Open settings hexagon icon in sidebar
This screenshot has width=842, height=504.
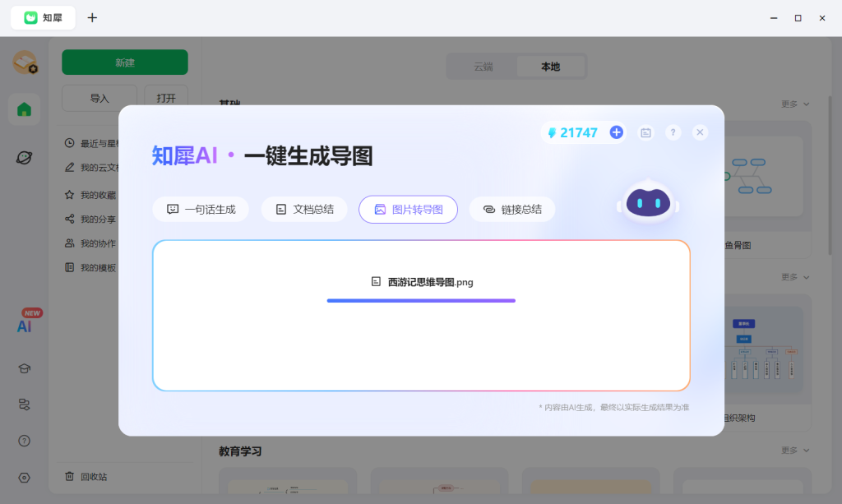point(24,478)
